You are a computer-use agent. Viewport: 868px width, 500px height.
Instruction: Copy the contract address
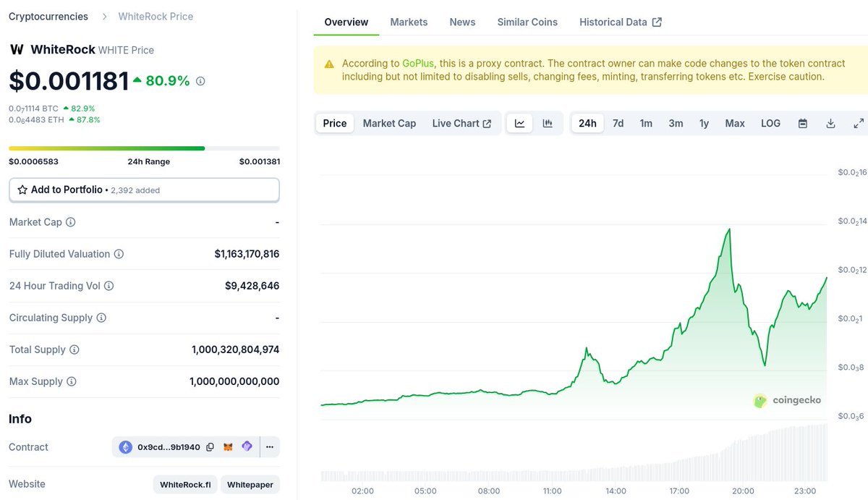210,447
